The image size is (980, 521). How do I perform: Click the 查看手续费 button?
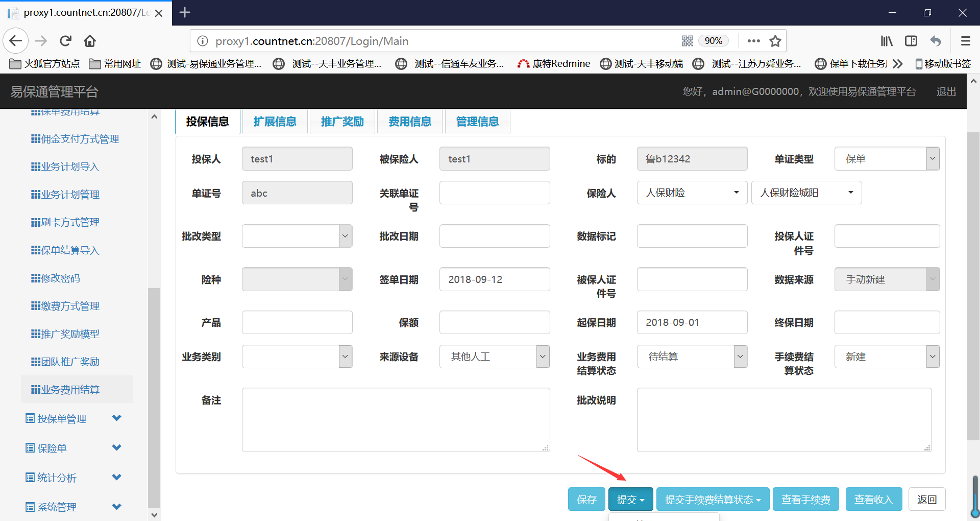(805, 499)
